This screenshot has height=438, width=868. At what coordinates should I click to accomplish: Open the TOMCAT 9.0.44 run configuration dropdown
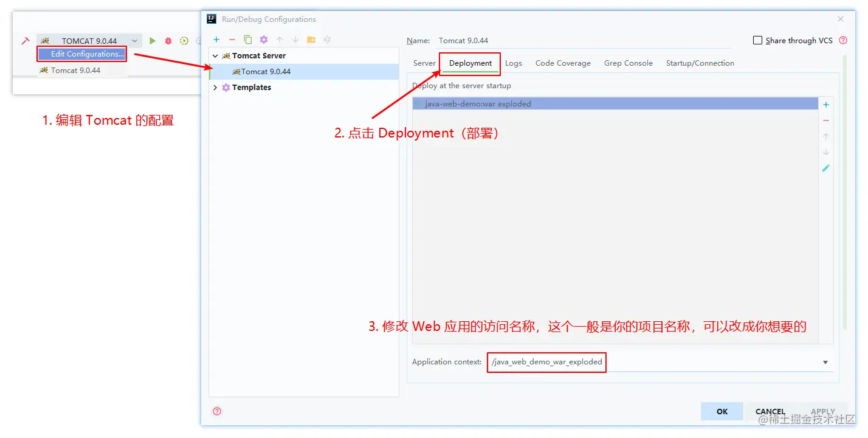tap(89, 41)
